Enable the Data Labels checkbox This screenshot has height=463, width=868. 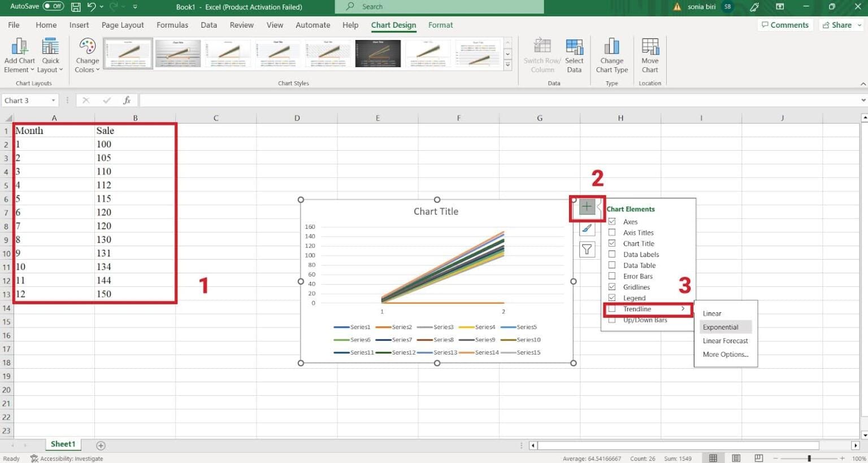pos(612,254)
